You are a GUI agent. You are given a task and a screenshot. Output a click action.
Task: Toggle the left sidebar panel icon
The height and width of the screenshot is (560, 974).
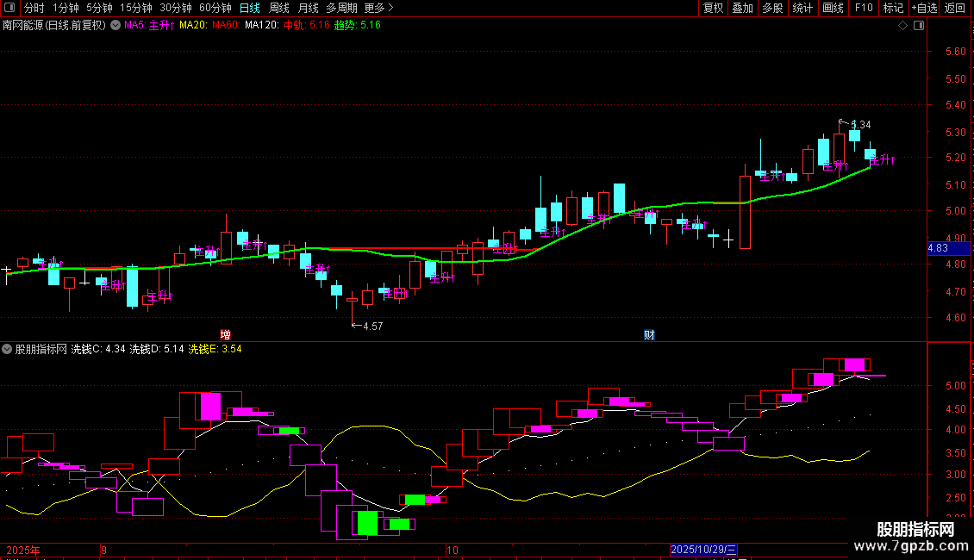pyautogui.click(x=9, y=8)
